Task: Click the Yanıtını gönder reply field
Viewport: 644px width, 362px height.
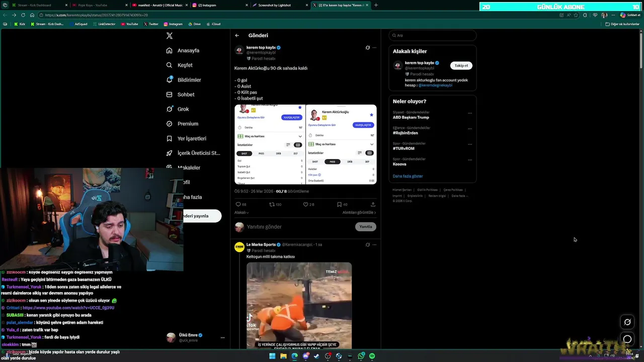Action: (299, 227)
